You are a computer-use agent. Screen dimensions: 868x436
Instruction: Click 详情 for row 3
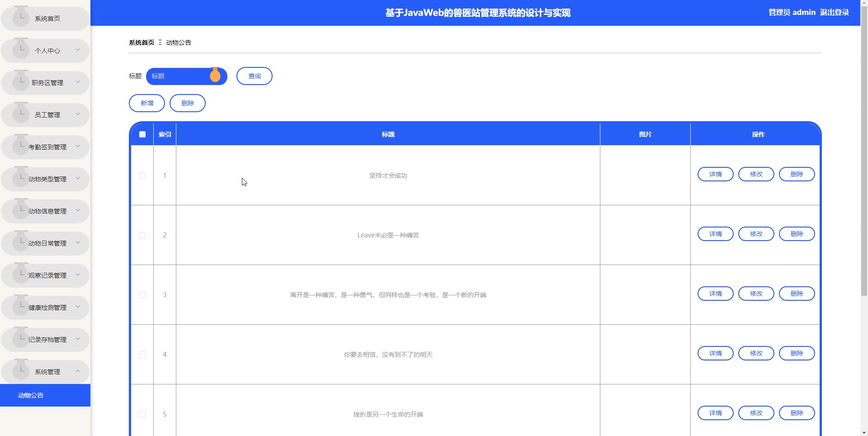click(716, 294)
